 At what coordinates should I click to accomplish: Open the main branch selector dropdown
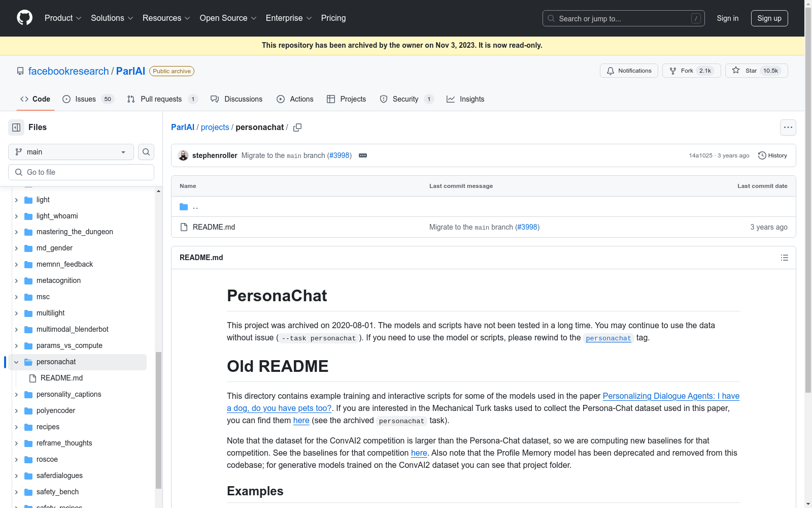click(x=71, y=152)
